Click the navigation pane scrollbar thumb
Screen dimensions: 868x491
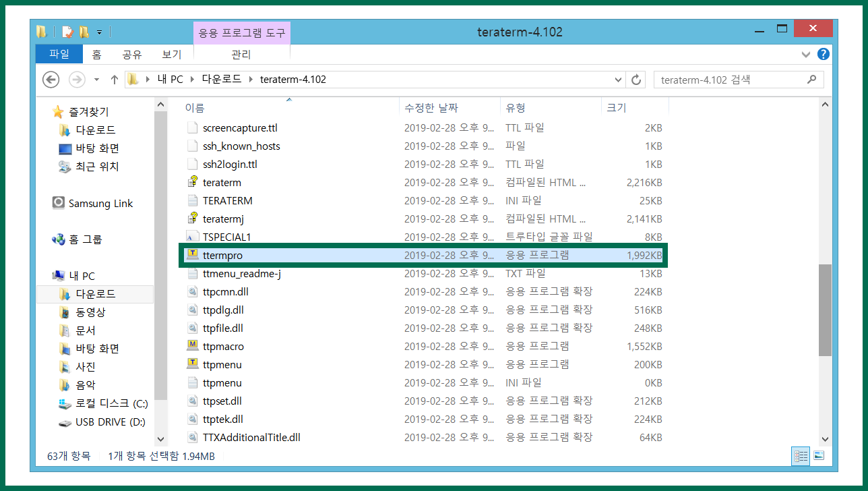160,256
